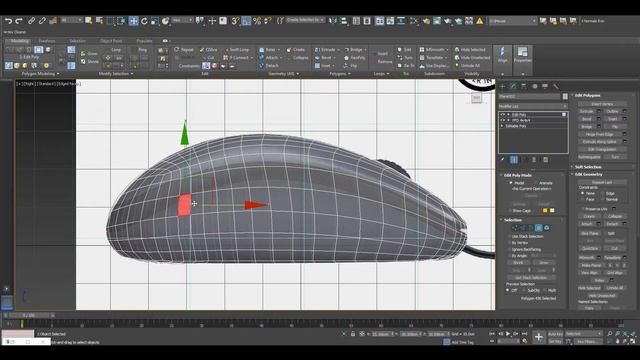Click the object color swatch
The width and height of the screenshot is (640, 360).
[x=565, y=97]
